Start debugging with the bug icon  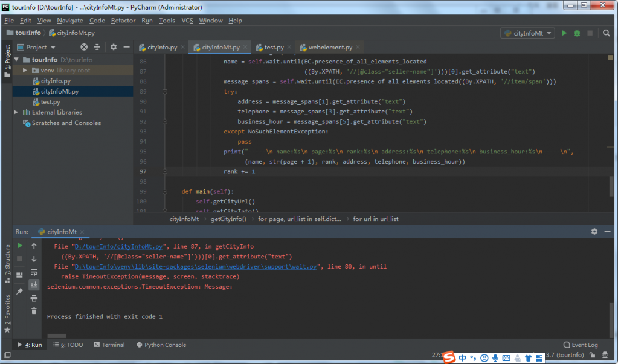pos(576,33)
